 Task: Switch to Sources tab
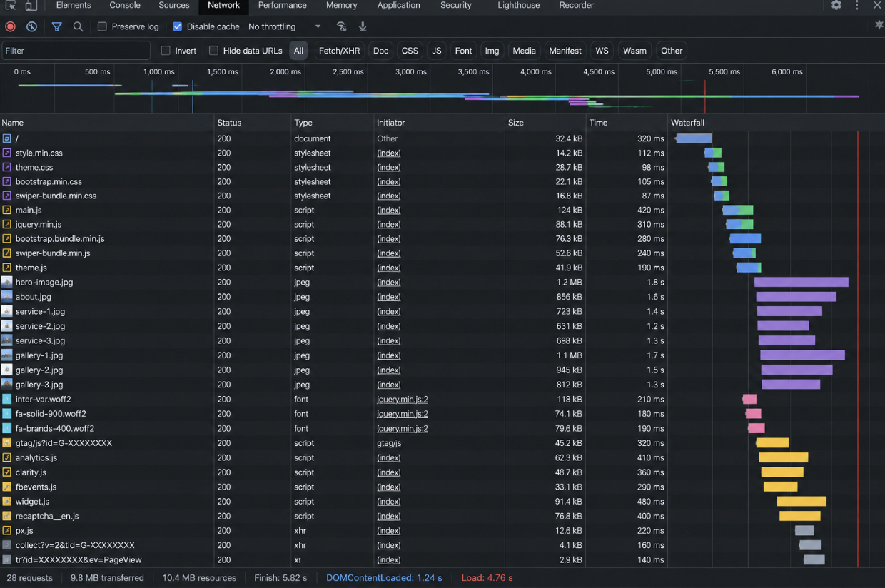(x=174, y=6)
